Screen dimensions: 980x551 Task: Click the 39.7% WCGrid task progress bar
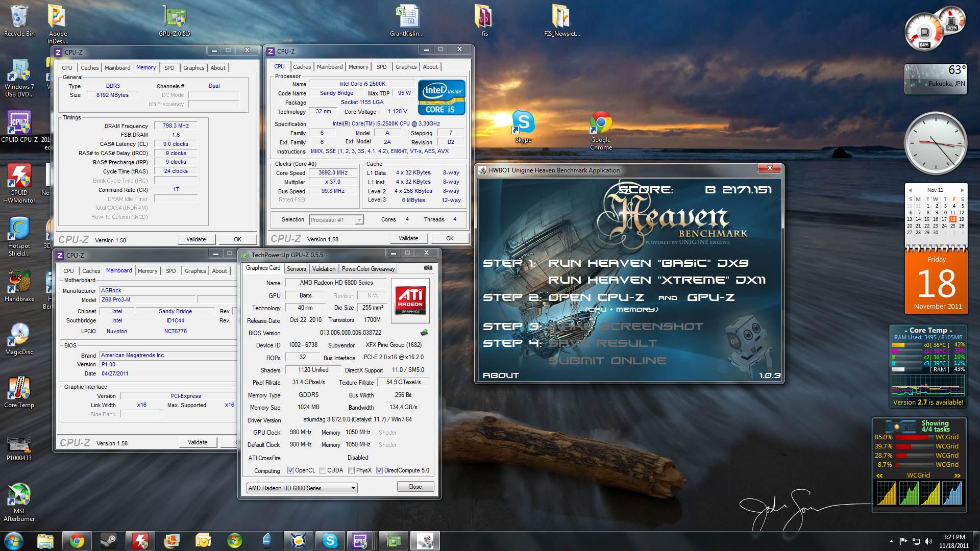pos(914,446)
